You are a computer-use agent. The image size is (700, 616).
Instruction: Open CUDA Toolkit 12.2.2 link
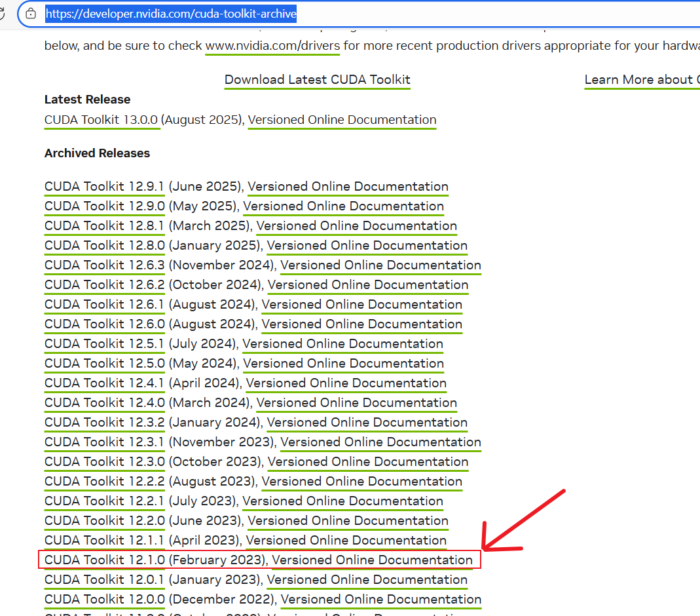[105, 481]
